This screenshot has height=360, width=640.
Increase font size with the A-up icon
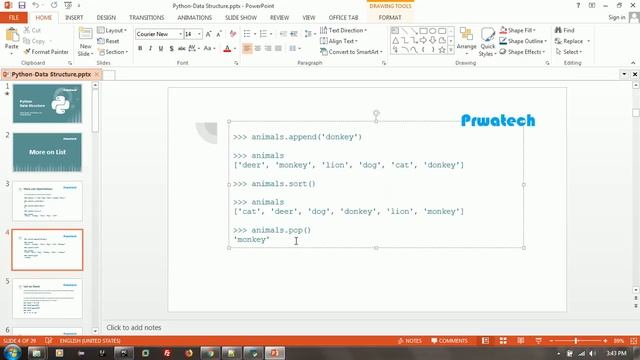click(209, 34)
